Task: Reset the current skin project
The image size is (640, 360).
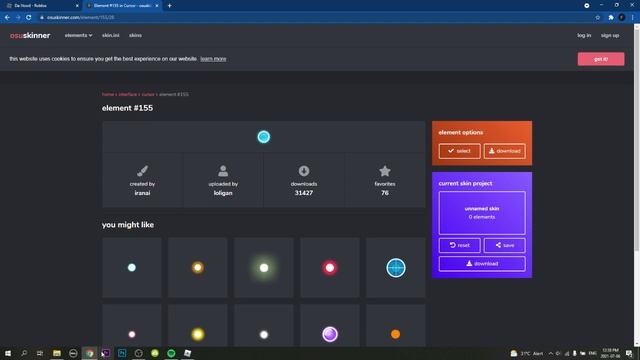Action: tap(460, 245)
